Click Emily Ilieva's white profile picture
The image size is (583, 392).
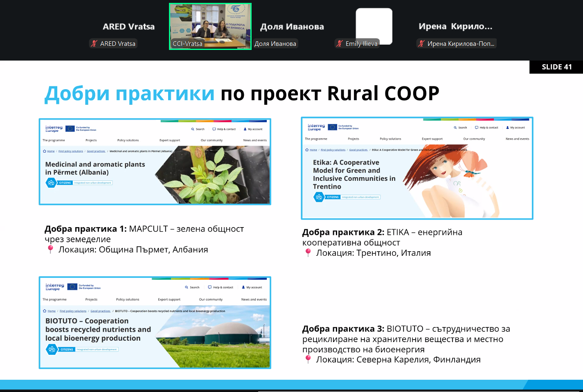coord(374,24)
